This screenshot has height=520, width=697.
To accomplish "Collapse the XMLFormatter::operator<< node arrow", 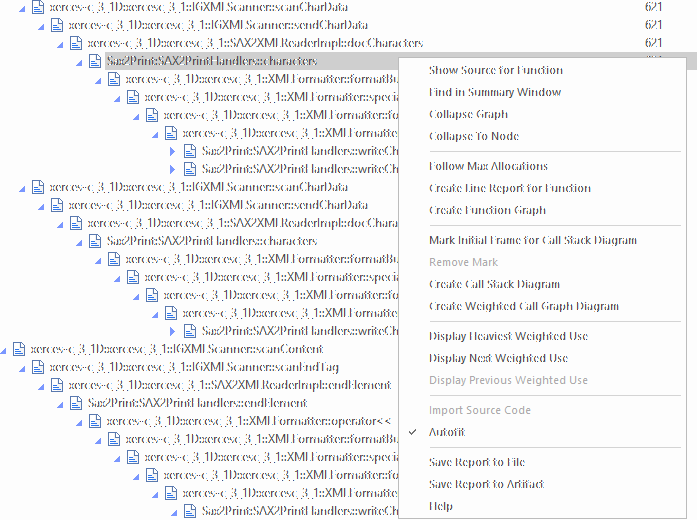I will point(81,421).
